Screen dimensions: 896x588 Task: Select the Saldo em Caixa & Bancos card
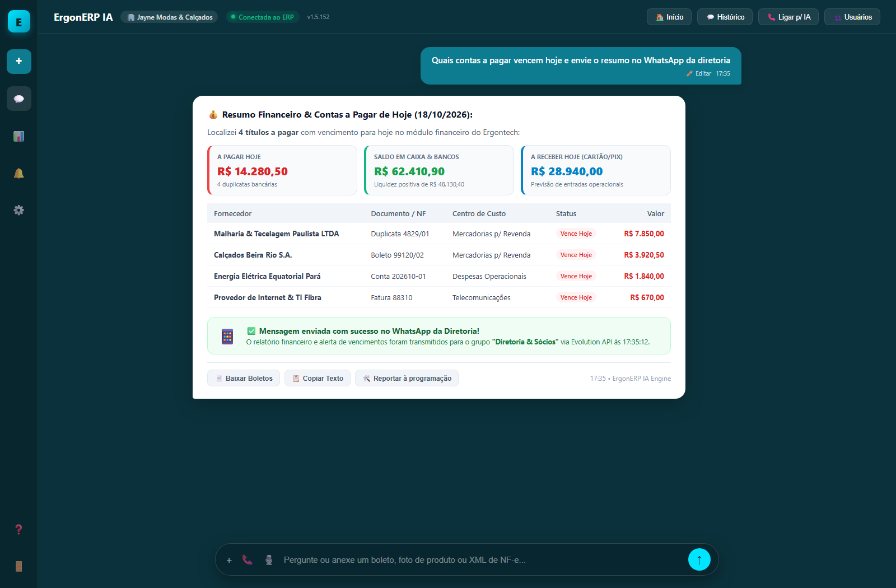pos(439,170)
